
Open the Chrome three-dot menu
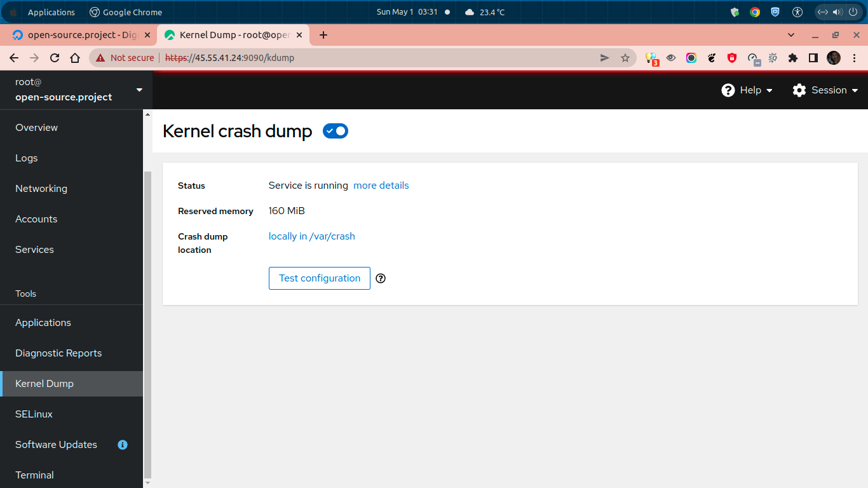[x=854, y=58]
